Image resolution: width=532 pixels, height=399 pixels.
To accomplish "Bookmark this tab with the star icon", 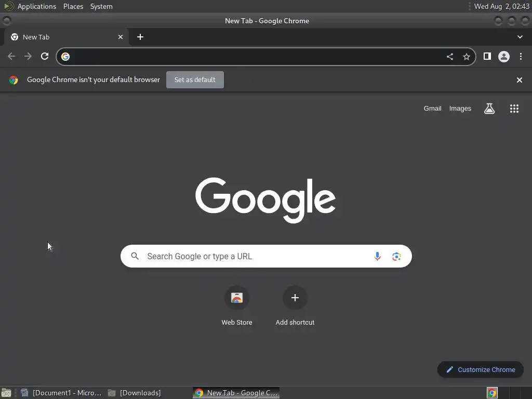I will (x=467, y=57).
